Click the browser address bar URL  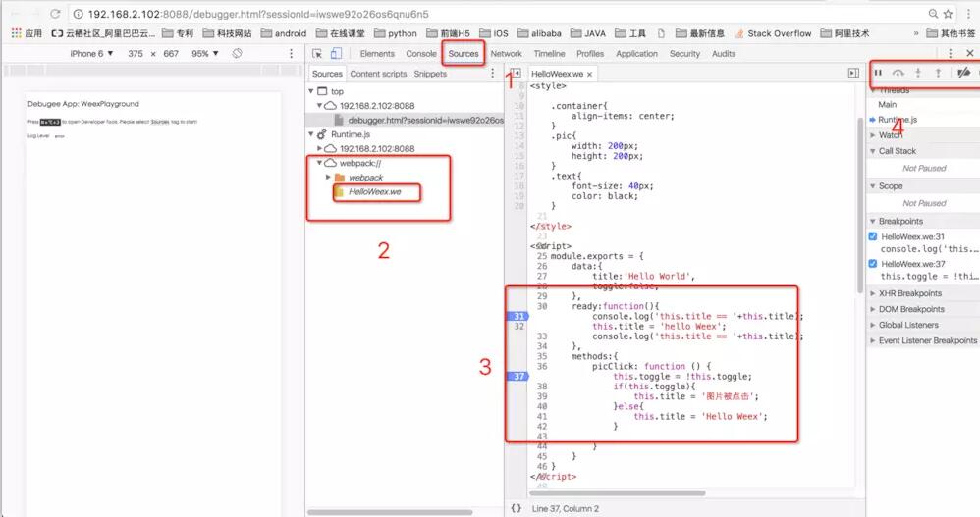pyautogui.click(x=258, y=14)
